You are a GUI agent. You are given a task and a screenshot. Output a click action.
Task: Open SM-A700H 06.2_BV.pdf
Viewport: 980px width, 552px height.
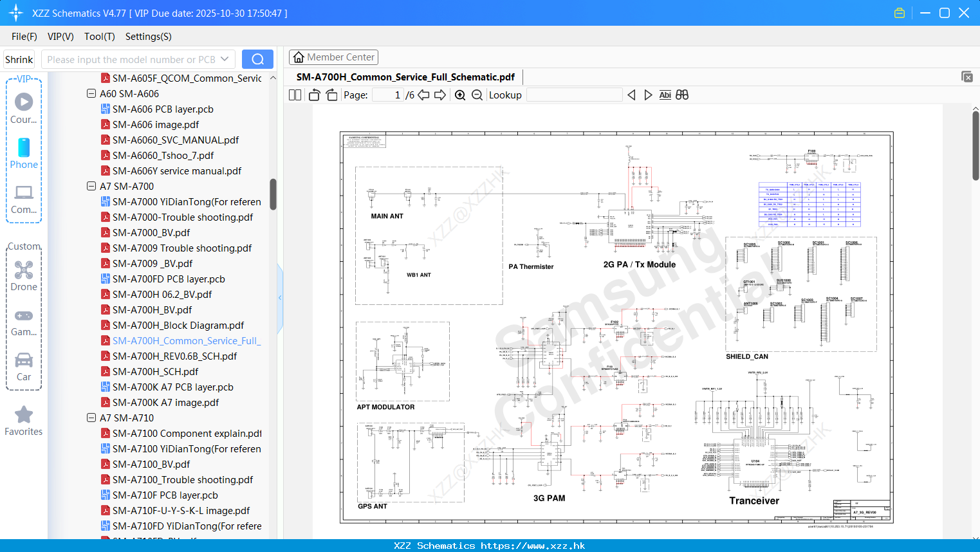pyautogui.click(x=162, y=294)
